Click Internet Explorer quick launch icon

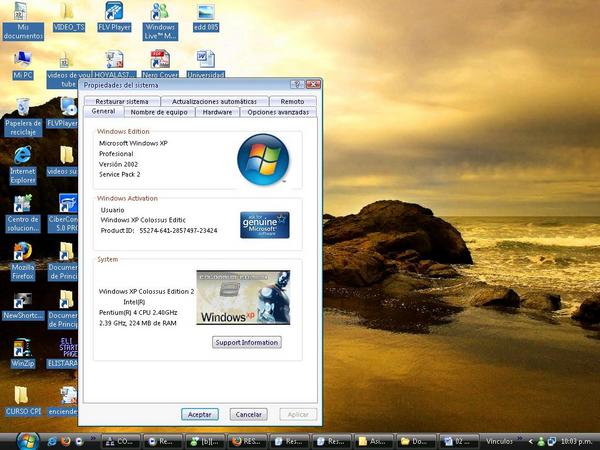pos(52,442)
